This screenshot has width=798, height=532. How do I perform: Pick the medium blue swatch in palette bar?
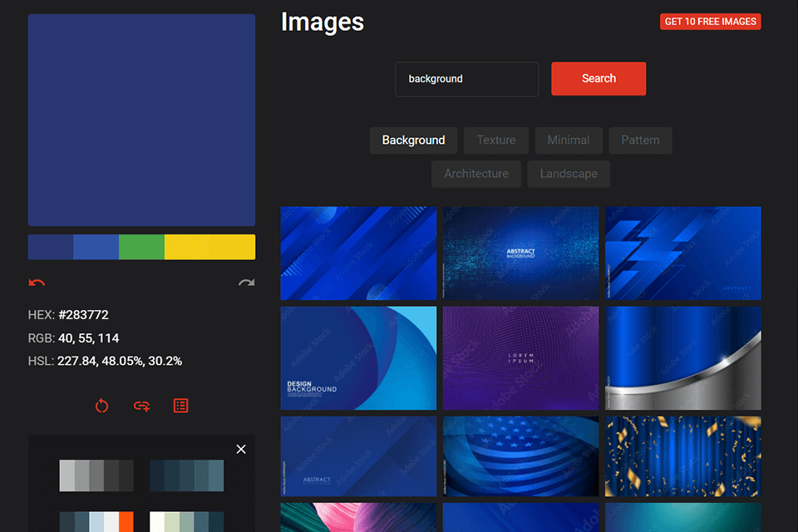pyautogui.click(x=96, y=247)
